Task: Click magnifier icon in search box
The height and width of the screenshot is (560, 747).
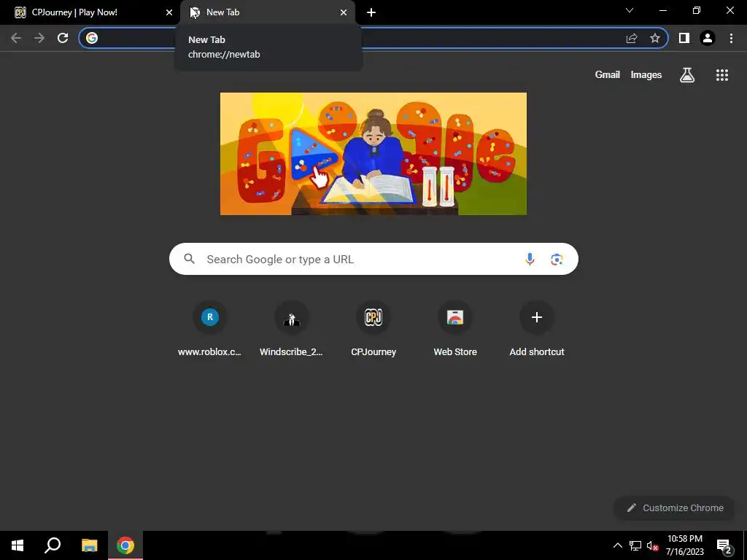Action: point(190,259)
